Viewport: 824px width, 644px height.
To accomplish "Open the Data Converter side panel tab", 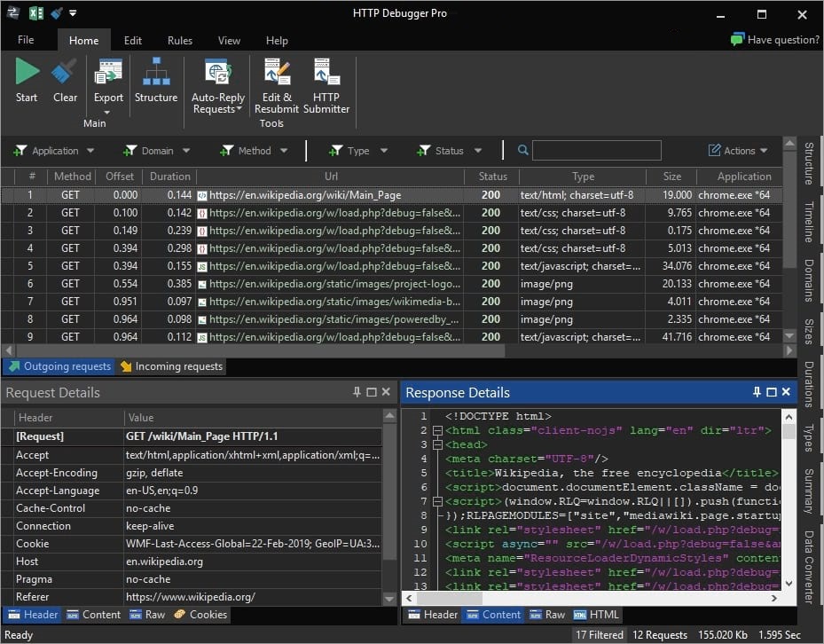I will coord(809,567).
